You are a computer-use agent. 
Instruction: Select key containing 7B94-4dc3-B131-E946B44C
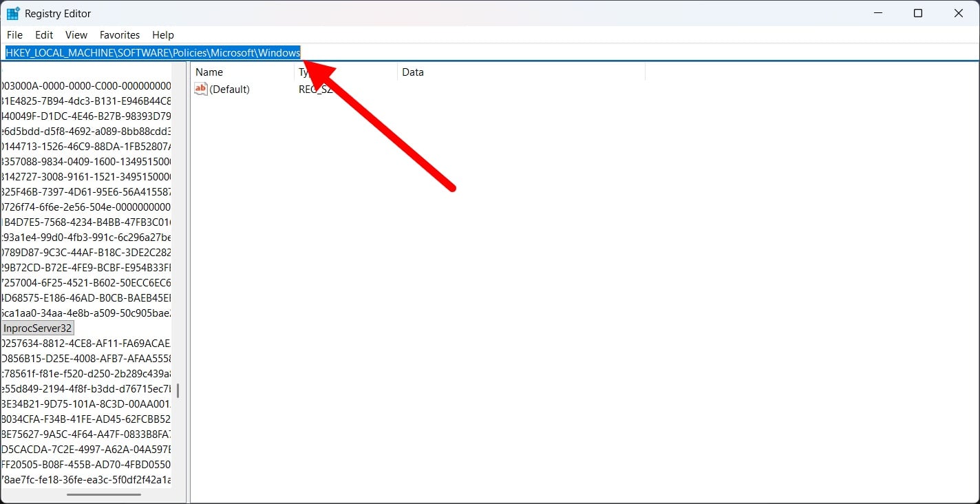(x=86, y=101)
